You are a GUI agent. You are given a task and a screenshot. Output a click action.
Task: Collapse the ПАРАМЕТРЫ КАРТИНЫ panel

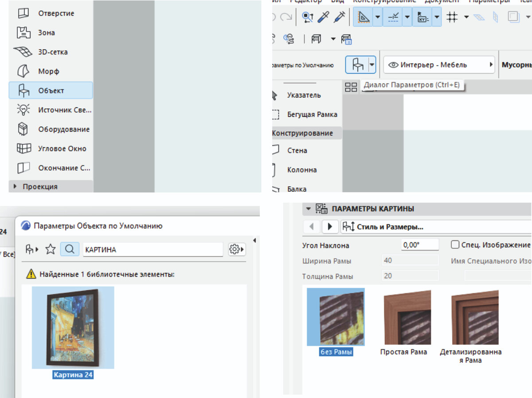(309, 209)
